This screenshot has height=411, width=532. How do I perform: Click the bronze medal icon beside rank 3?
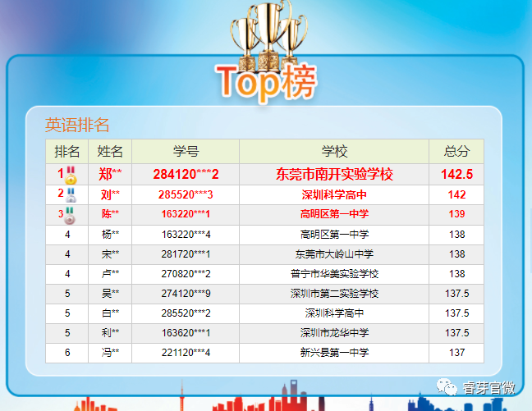coord(70,215)
